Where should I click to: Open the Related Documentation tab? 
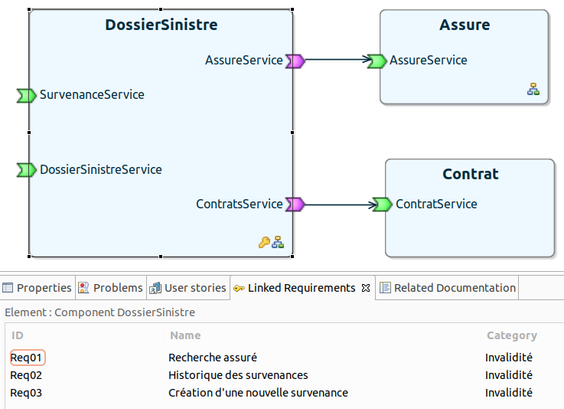pos(447,288)
